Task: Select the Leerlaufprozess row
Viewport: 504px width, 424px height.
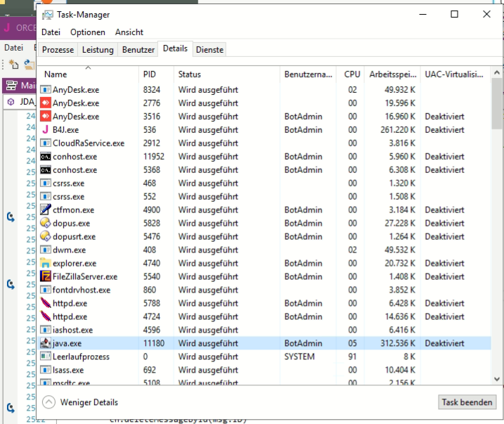Action: tap(81, 356)
